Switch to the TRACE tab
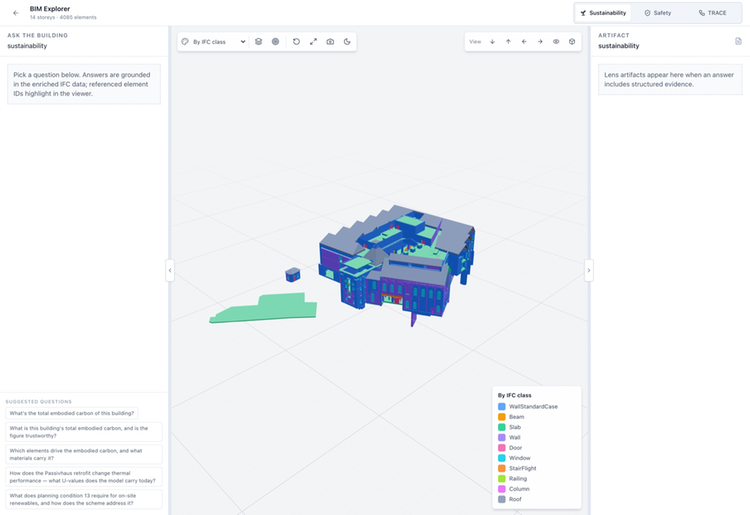 713,13
